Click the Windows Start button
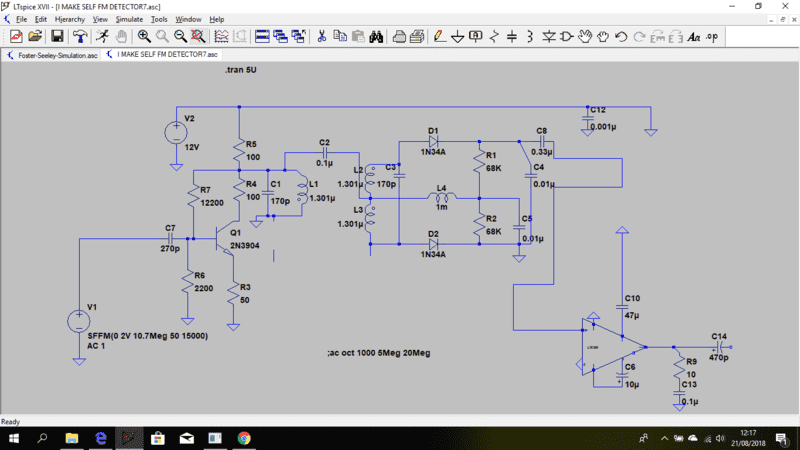The height and width of the screenshot is (450, 800). click(x=14, y=438)
